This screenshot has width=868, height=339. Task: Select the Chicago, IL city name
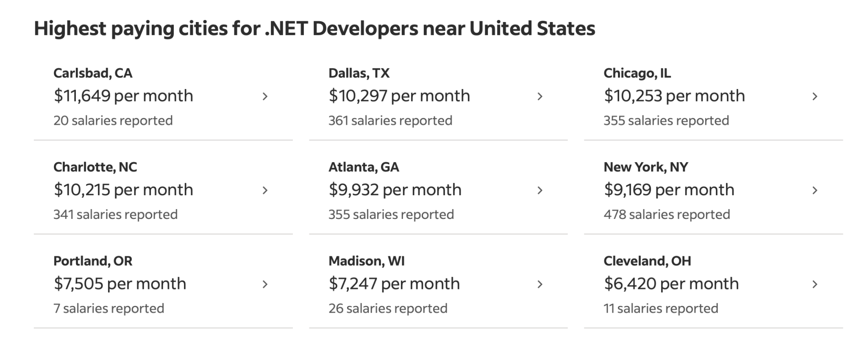[x=637, y=73]
